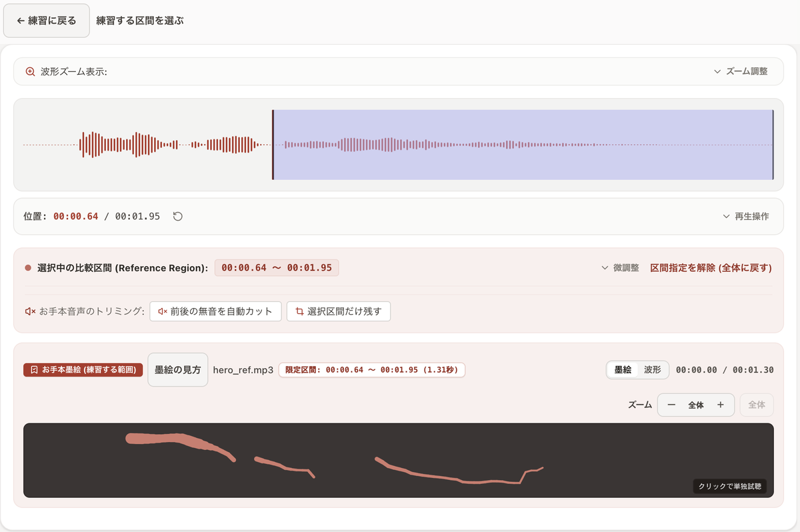Click the zoom plus icon
This screenshot has height=532, width=800.
click(x=721, y=405)
